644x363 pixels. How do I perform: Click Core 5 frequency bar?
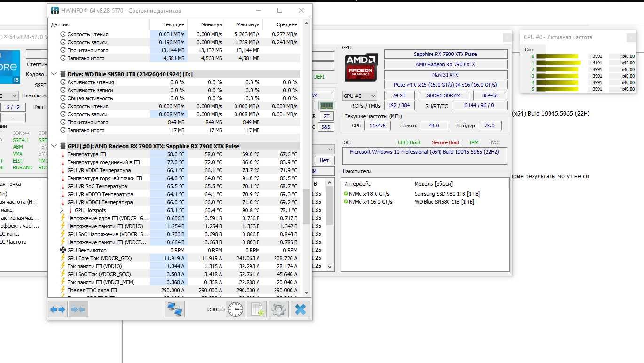[x=557, y=89]
